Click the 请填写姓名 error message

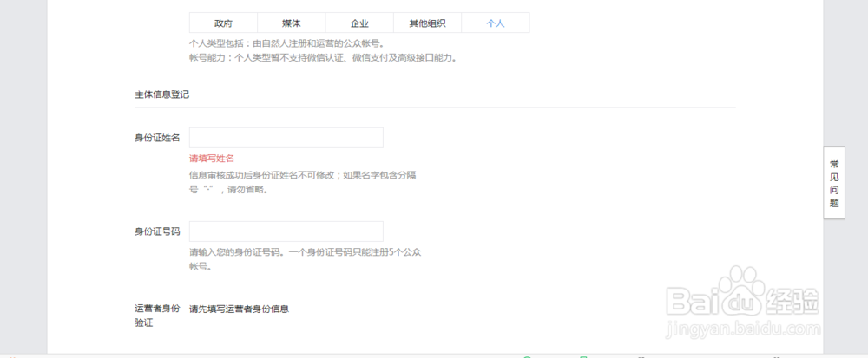212,159
